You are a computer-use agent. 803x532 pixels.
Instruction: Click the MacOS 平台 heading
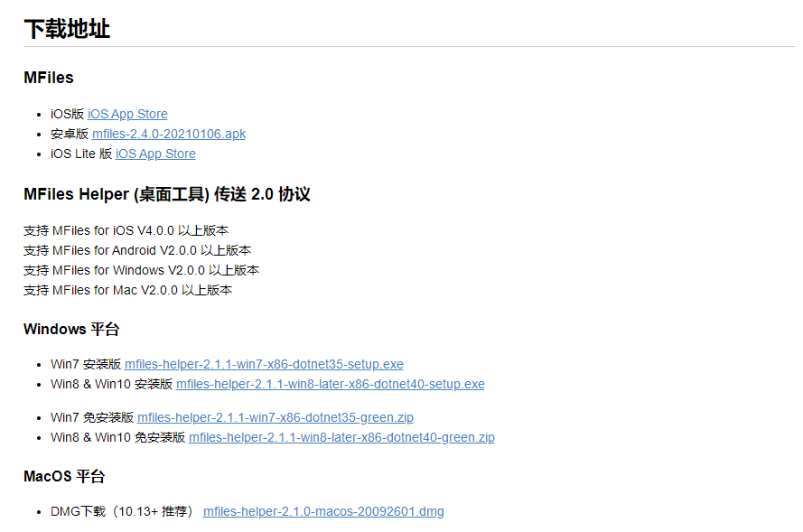pos(64,476)
